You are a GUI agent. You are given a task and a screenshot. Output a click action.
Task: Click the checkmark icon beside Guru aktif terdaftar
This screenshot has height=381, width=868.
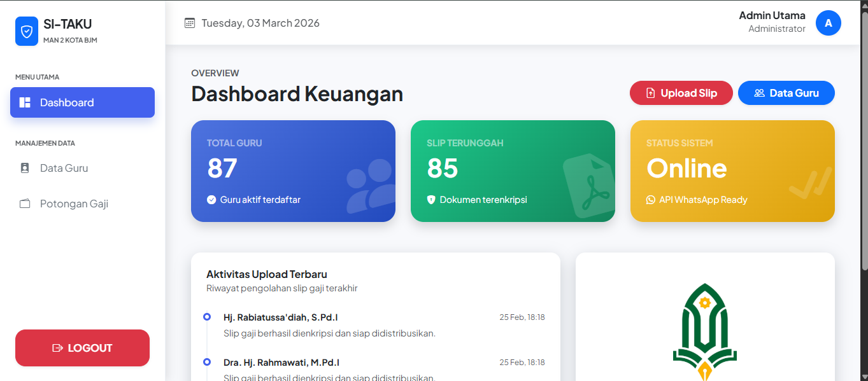(x=211, y=200)
